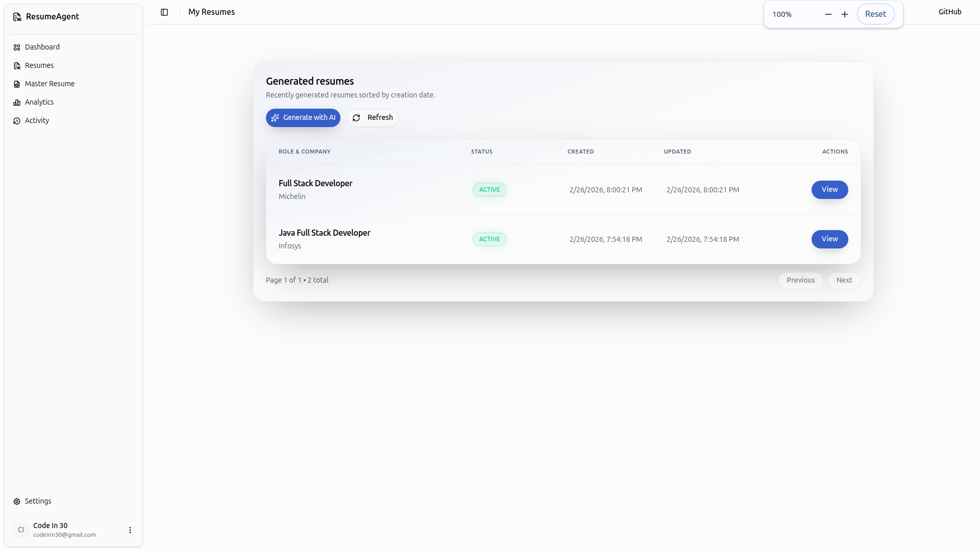
Task: Open the user account three-dot menu
Action: [x=130, y=530]
